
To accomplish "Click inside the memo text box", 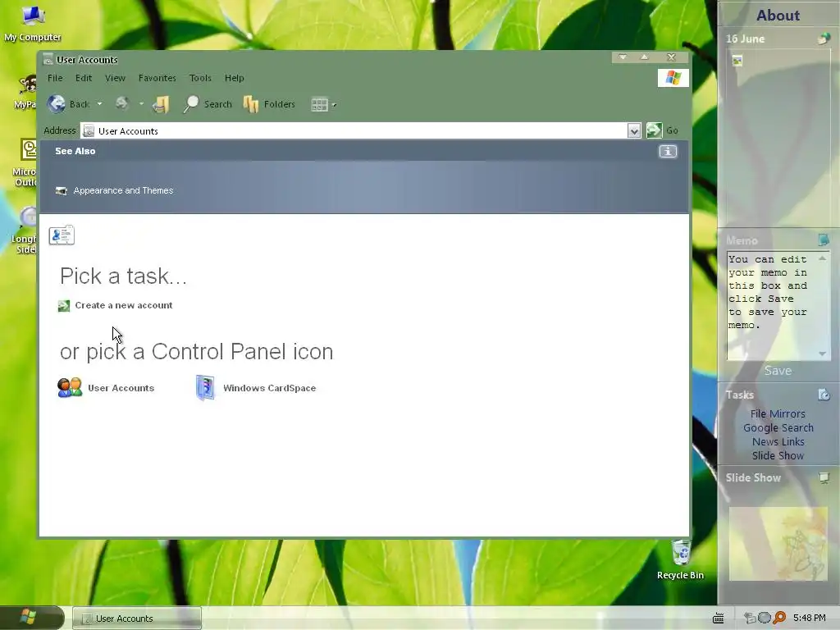I will click(771, 305).
